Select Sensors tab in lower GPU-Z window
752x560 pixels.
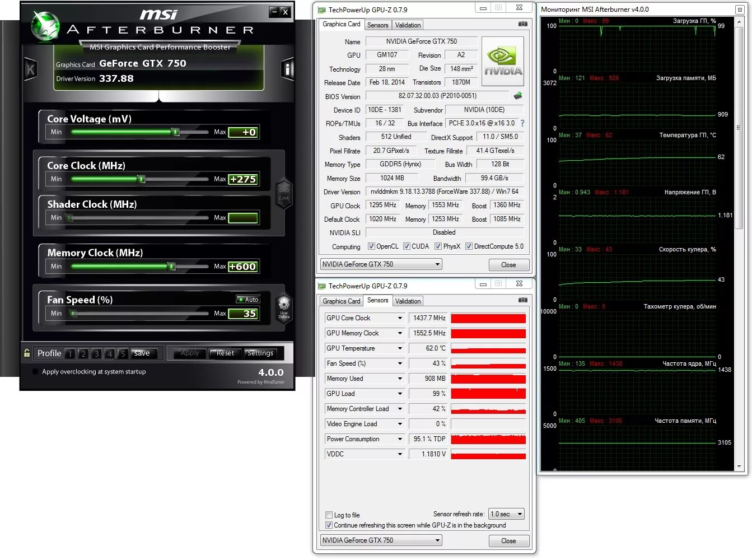(x=378, y=300)
